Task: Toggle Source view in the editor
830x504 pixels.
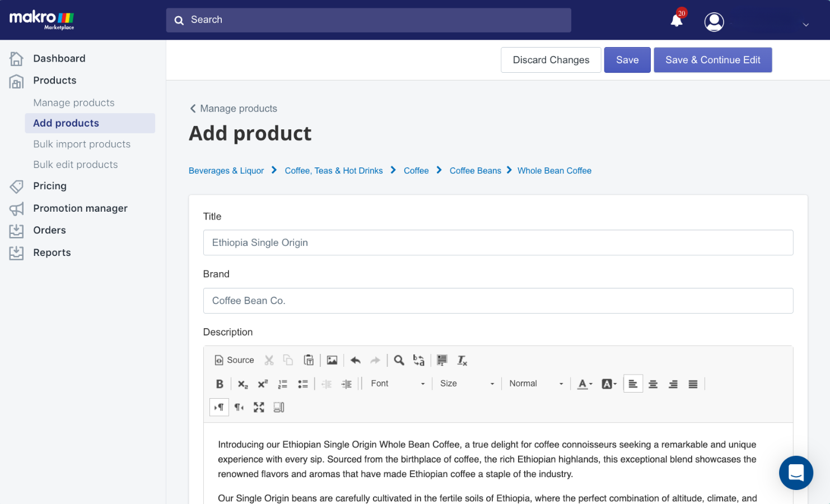Action: pyautogui.click(x=235, y=360)
